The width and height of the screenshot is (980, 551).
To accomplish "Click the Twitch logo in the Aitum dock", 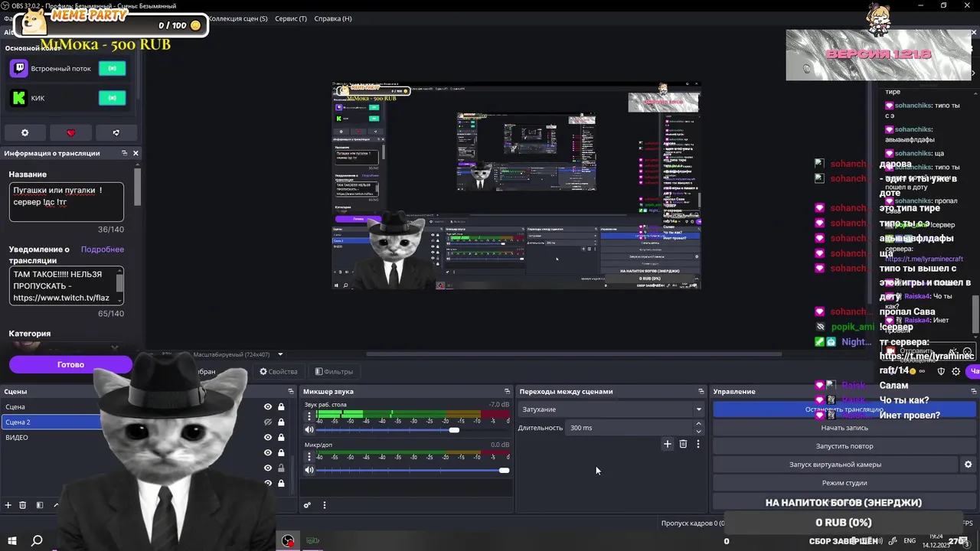I will [19, 68].
